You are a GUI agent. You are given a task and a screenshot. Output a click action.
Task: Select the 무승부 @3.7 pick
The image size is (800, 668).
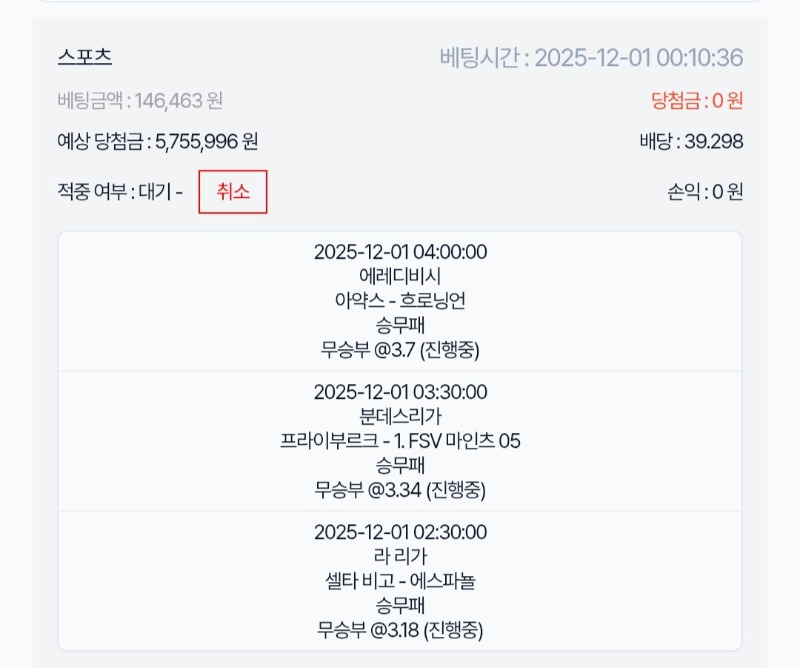pos(400,349)
